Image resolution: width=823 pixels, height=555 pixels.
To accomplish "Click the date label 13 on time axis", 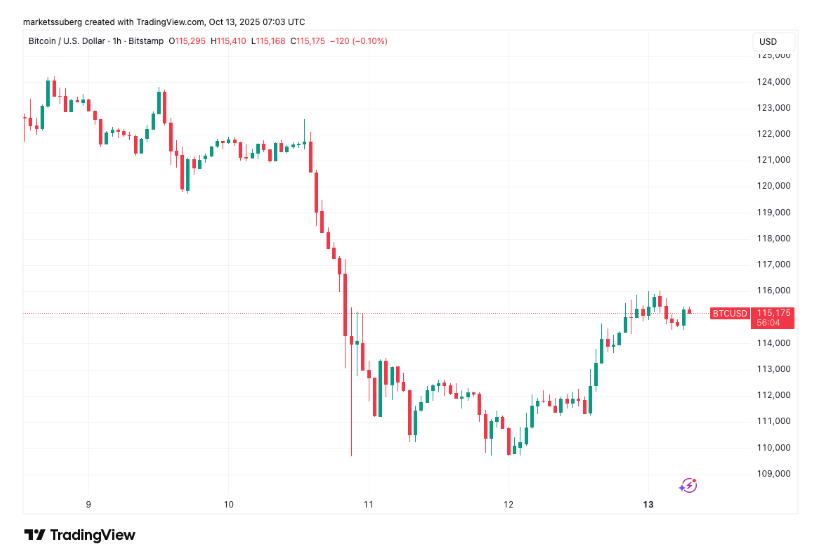I will point(648,504).
